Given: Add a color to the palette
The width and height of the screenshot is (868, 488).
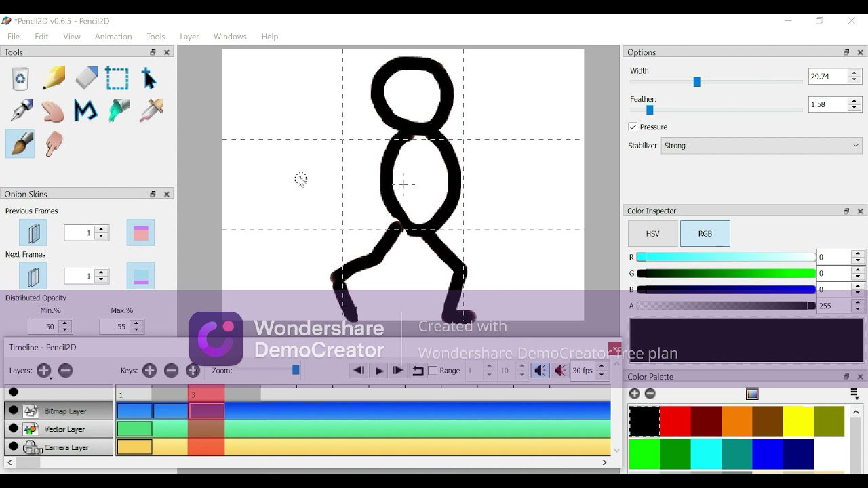Looking at the screenshot, I should click(x=635, y=394).
